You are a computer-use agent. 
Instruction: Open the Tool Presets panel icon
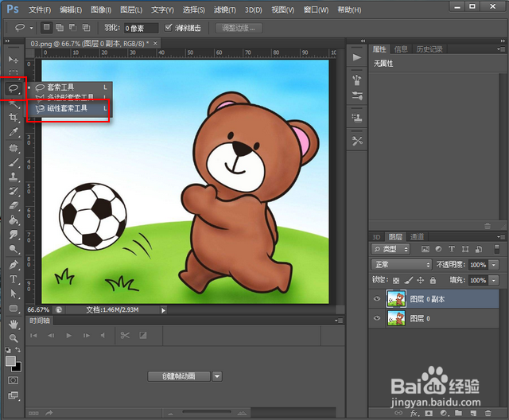click(357, 141)
